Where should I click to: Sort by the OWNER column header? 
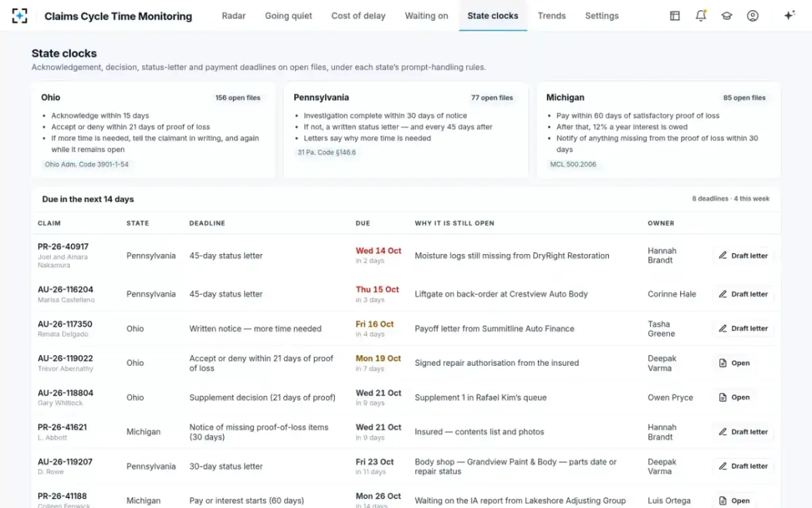point(661,223)
